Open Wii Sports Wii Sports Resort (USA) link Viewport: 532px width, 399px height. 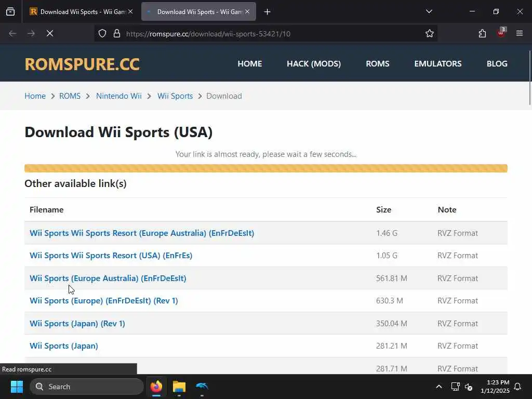click(x=111, y=256)
